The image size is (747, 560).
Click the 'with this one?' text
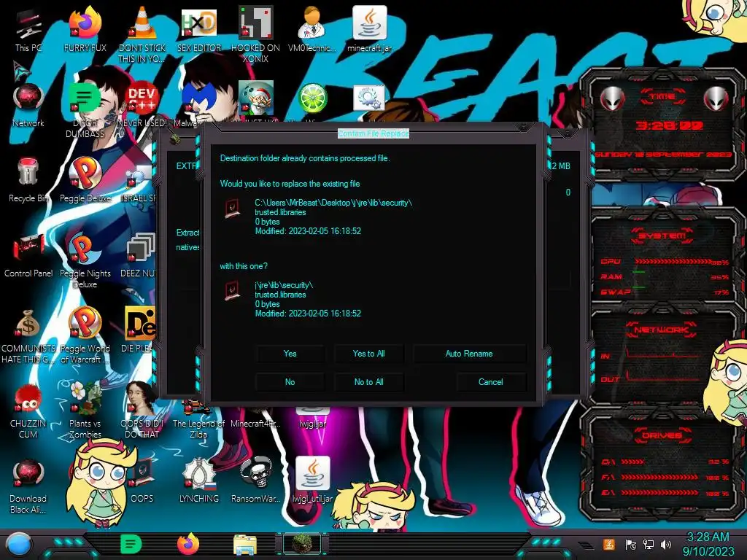click(244, 266)
